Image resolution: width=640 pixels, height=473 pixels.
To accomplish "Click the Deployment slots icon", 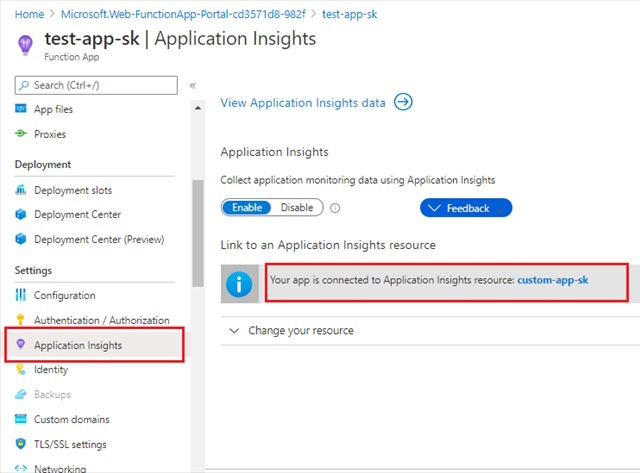I will pyautogui.click(x=20, y=190).
